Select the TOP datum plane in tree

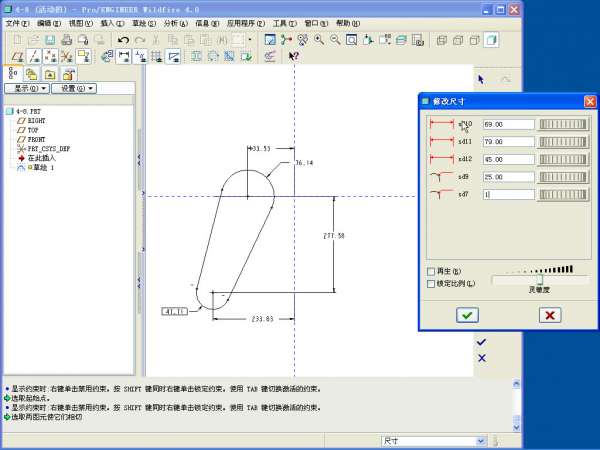pyautogui.click(x=33, y=130)
